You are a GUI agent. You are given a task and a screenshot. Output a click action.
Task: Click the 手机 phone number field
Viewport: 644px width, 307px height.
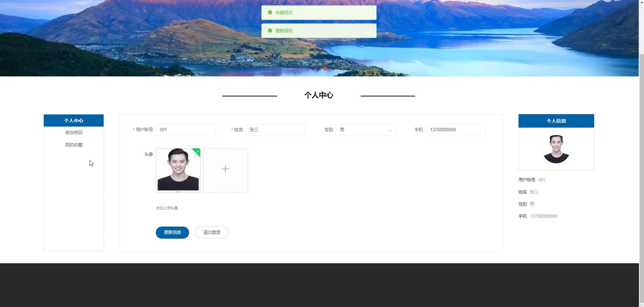click(x=456, y=130)
